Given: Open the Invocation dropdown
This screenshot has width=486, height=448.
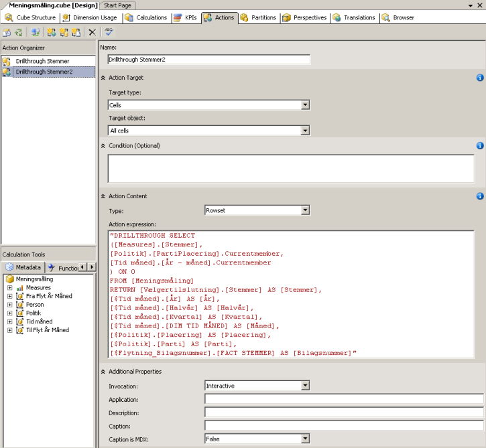Looking at the screenshot, I should point(305,386).
